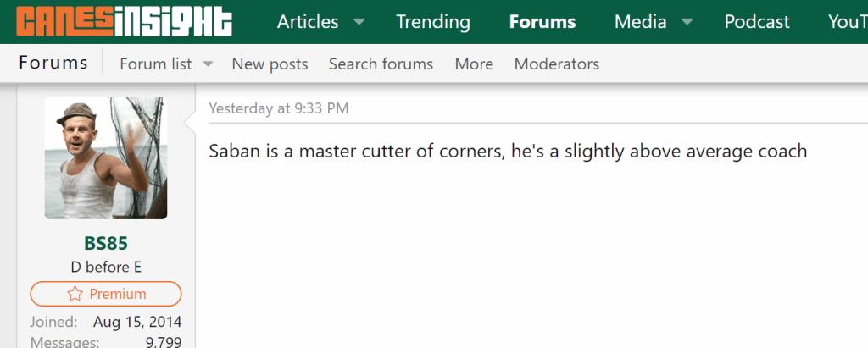Click BS85's avatar picture

106,158
